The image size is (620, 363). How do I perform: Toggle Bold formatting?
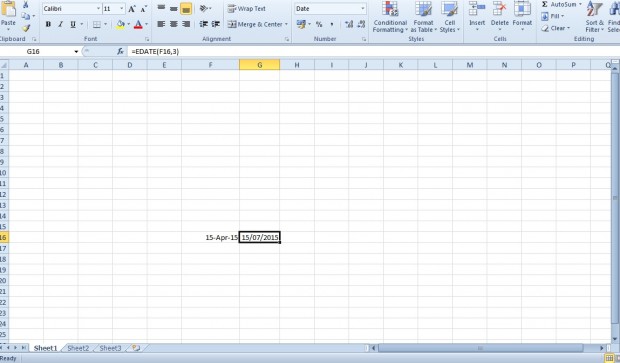click(48, 25)
